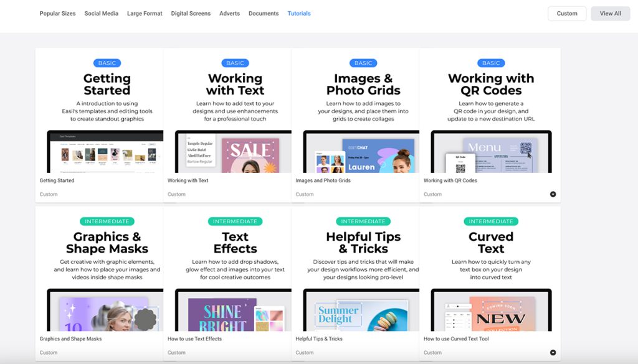The width and height of the screenshot is (638, 364).
Task: Click the INTERMEDIATE badge on Text Effects
Action: pyautogui.click(x=235, y=221)
